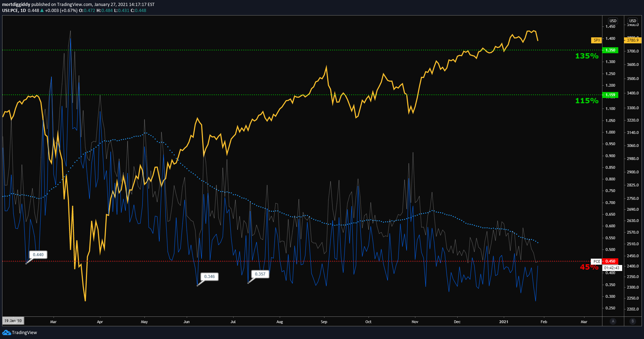Click the Aug label on time axis
Viewport: 644px width, 339px height.
click(280, 322)
